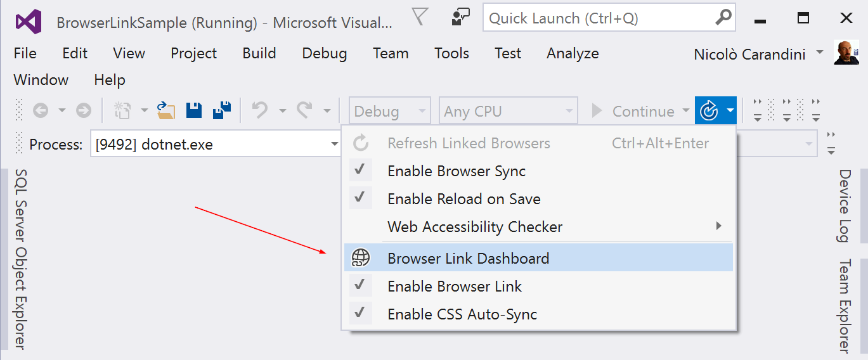Click the single Save disk icon
This screenshot has height=360, width=868.
[x=194, y=111]
